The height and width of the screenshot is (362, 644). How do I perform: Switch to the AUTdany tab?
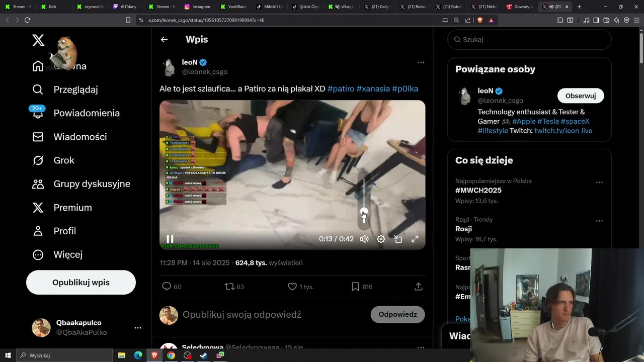pyautogui.click(x=125, y=7)
